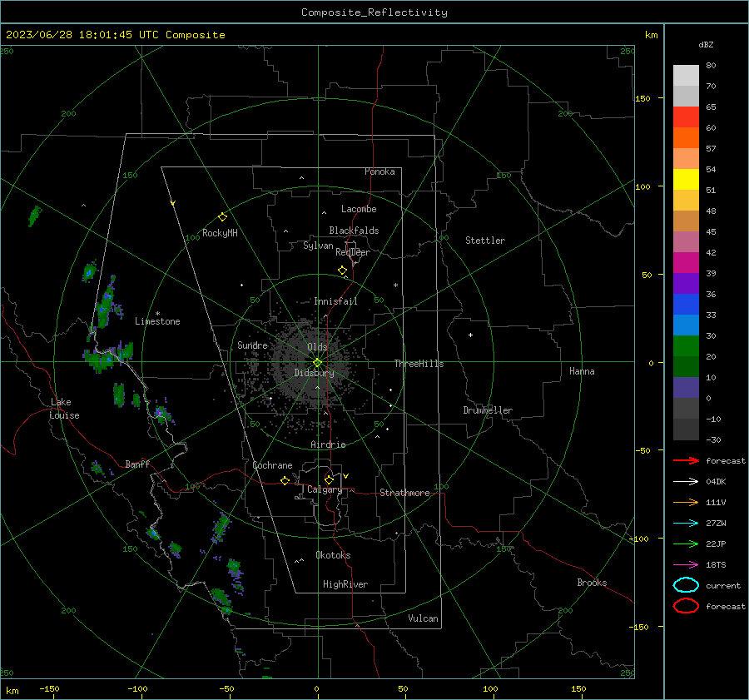
Task: Click the Olds town label
Action: [x=317, y=347]
